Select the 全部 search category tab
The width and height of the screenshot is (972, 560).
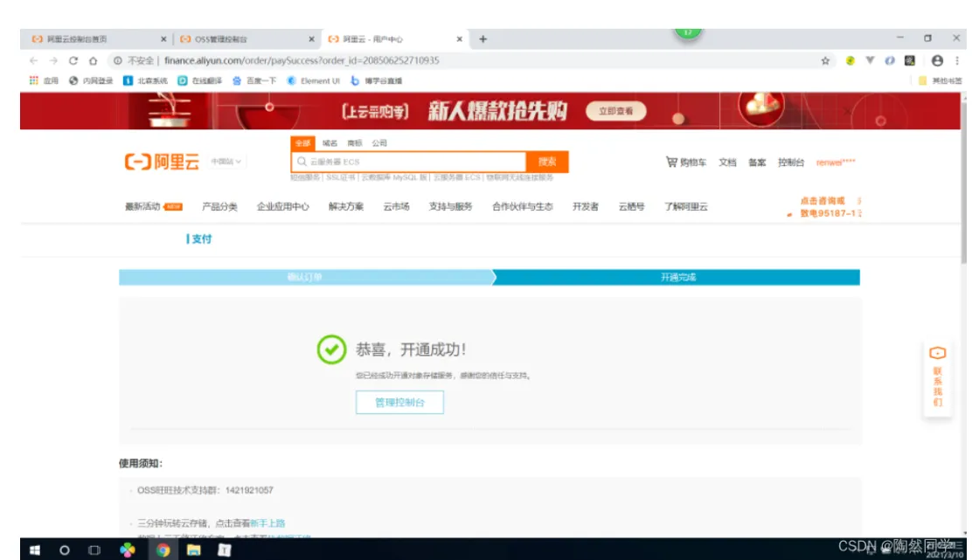pyautogui.click(x=302, y=143)
